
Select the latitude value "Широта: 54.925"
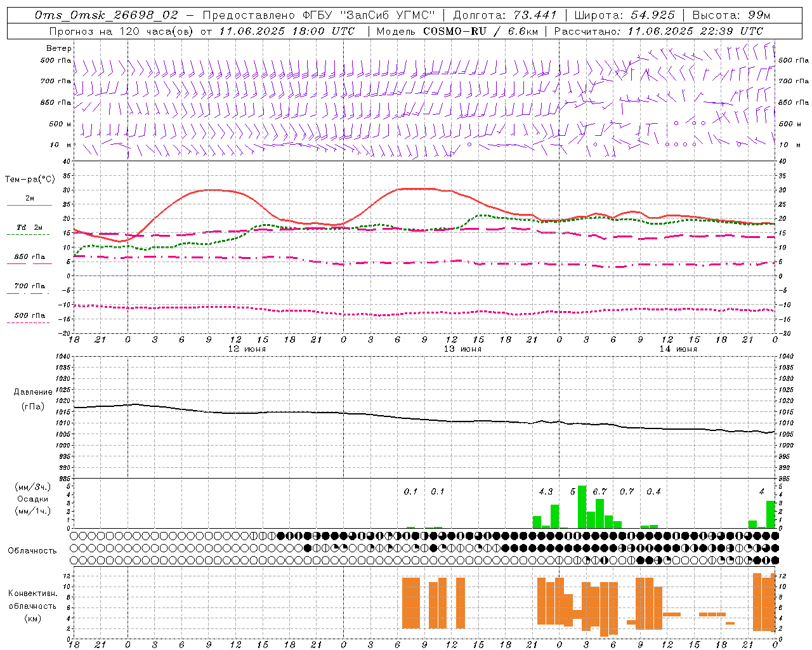click(x=624, y=15)
